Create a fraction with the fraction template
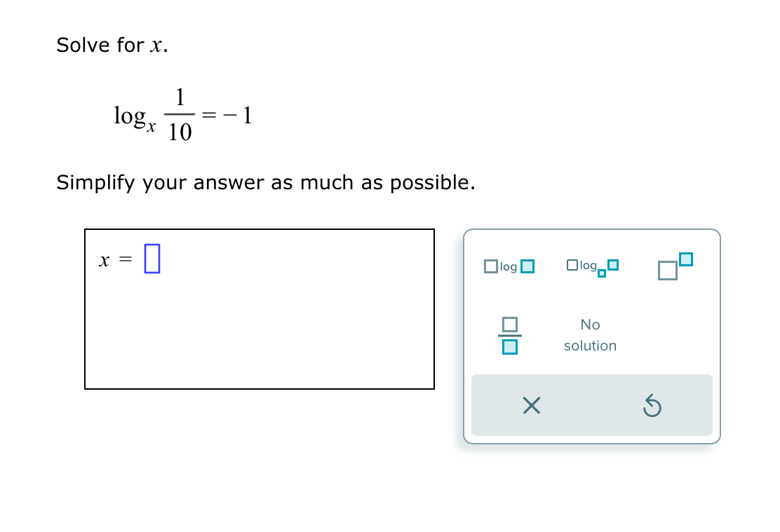This screenshot has height=532, width=780. tap(509, 335)
